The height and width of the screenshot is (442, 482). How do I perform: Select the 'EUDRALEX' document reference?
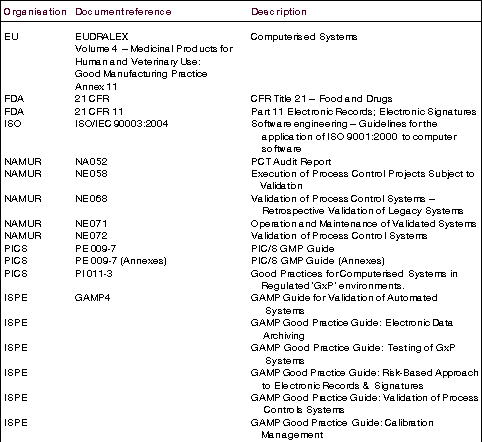(x=102, y=36)
